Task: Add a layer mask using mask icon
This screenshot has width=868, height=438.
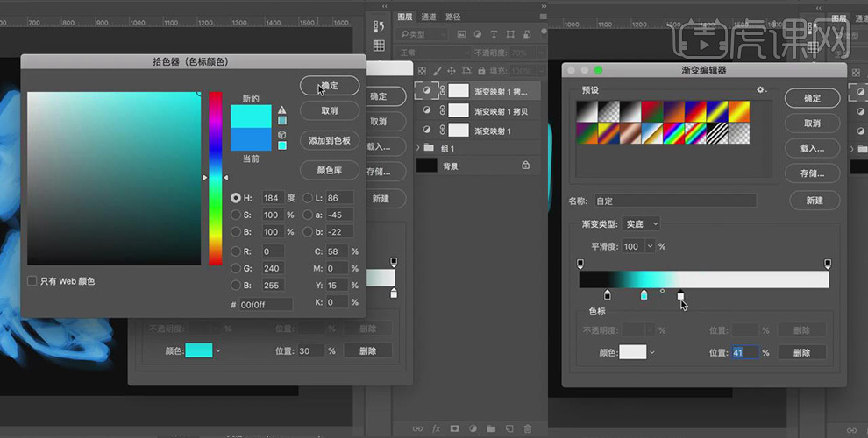Action: 454,428
